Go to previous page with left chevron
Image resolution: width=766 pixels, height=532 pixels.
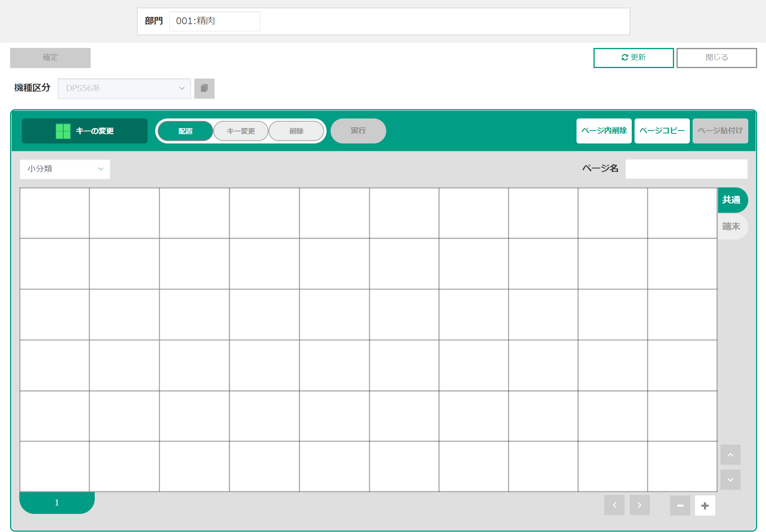click(x=614, y=505)
